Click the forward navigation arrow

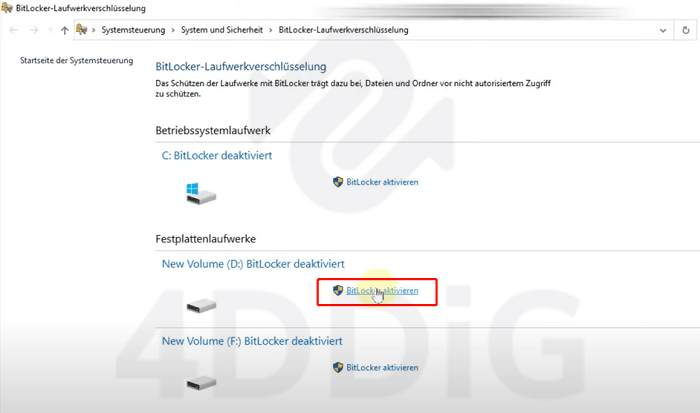[x=34, y=30]
